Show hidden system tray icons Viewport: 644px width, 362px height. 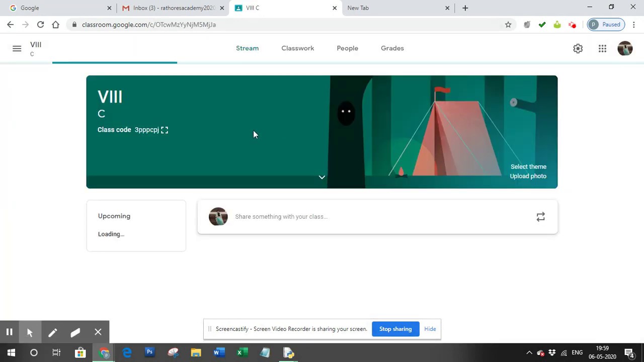tap(529, 353)
